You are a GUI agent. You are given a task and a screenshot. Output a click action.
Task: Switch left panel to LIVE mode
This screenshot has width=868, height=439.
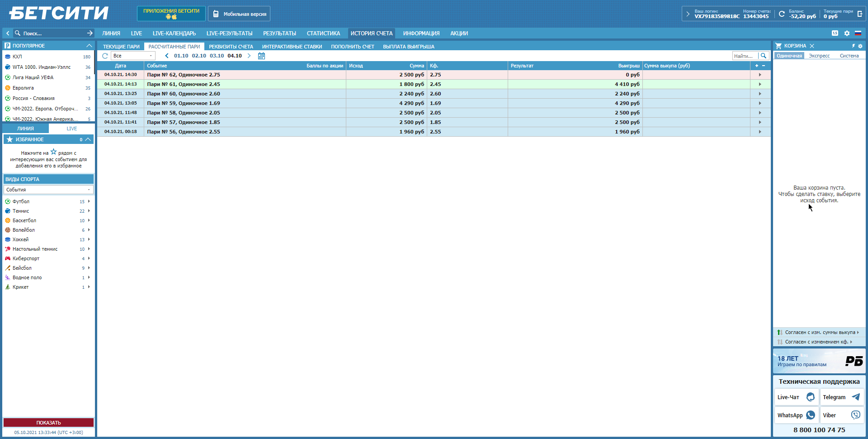[x=72, y=129]
